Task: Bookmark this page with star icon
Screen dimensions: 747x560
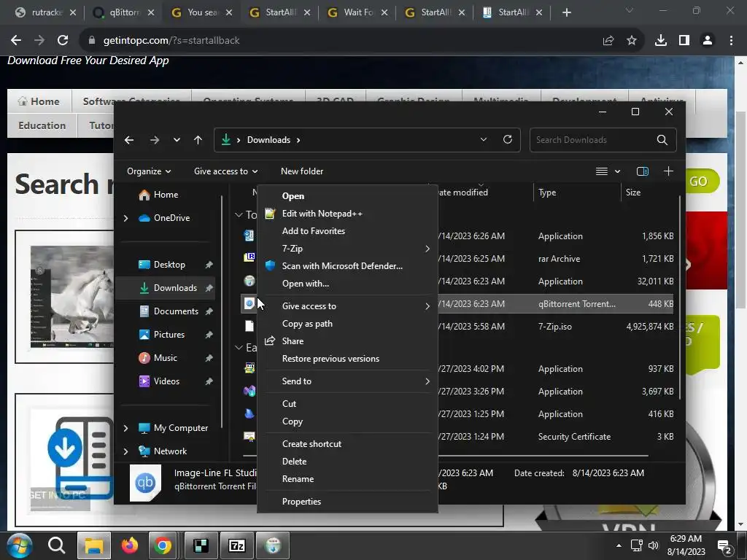Action: 632,41
